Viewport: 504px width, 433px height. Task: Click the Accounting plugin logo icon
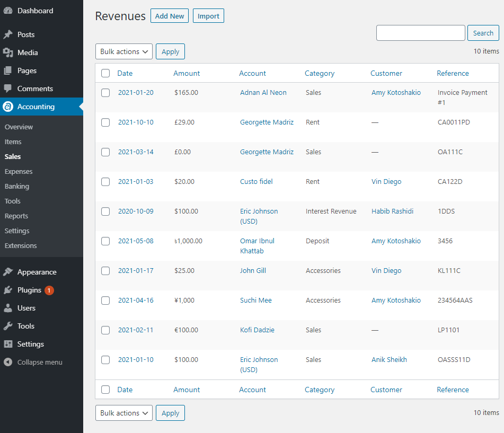click(8, 107)
